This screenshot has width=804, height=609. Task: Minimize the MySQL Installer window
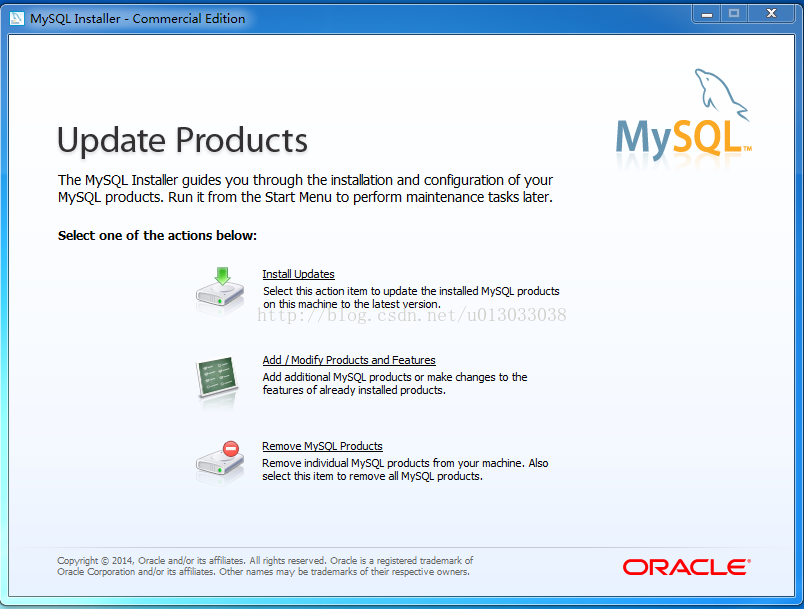(707, 14)
